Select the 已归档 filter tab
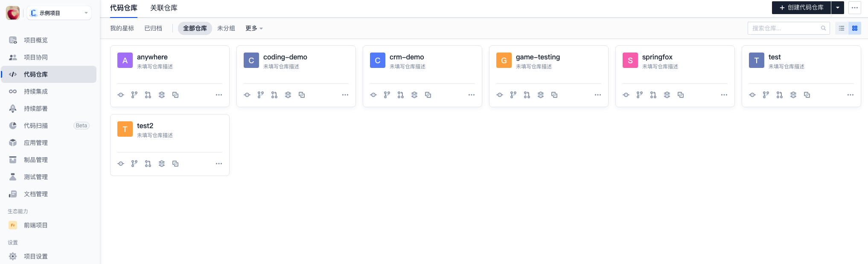 pyautogui.click(x=153, y=28)
